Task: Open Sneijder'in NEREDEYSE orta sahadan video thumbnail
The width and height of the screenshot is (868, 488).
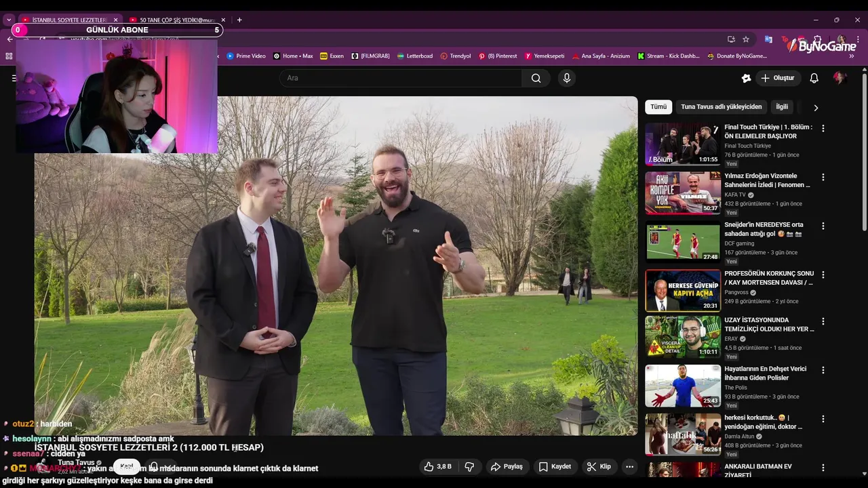Action: (x=683, y=242)
